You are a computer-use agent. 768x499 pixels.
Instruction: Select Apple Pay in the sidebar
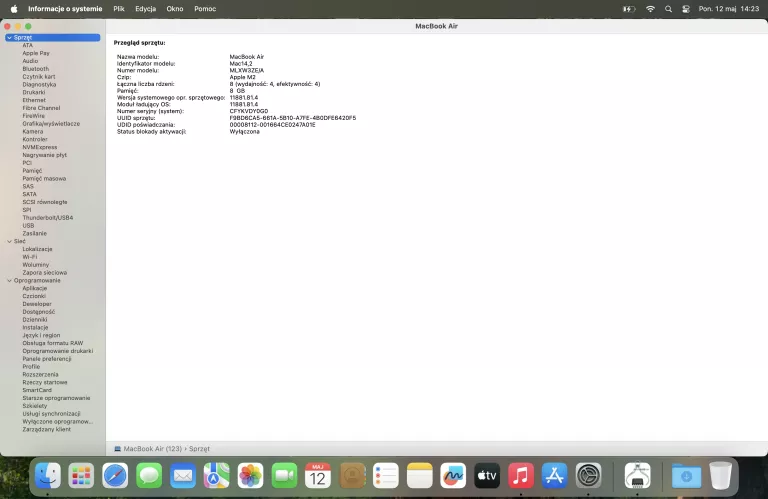pos(36,53)
